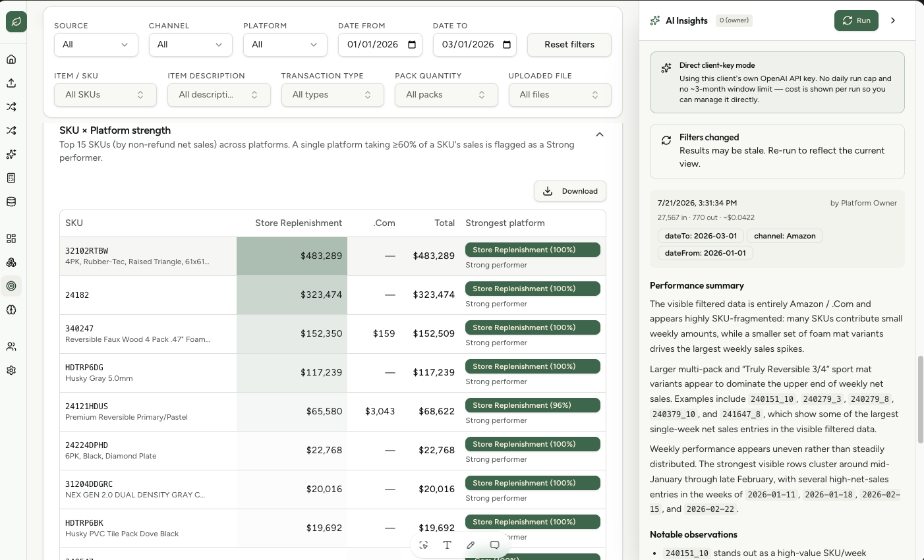Collapse the SKU × Platform strength section
The height and width of the screenshot is (560, 924).
[600, 134]
